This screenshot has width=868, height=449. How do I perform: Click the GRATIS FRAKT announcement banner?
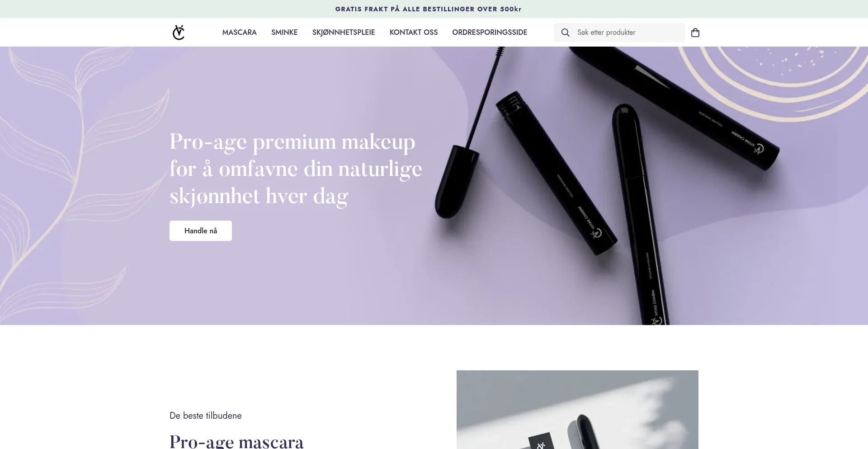(429, 9)
